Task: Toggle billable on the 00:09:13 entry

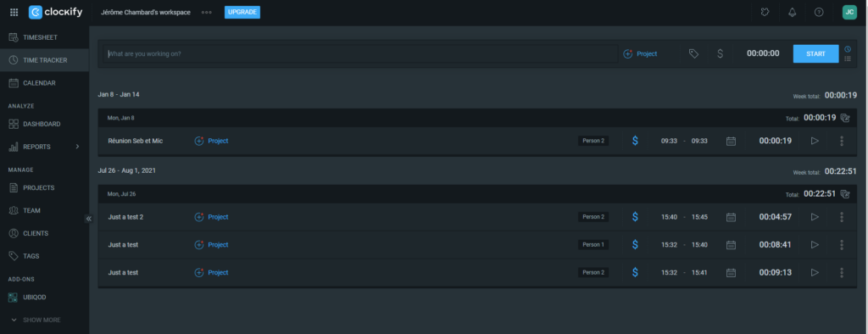Action: click(635, 272)
